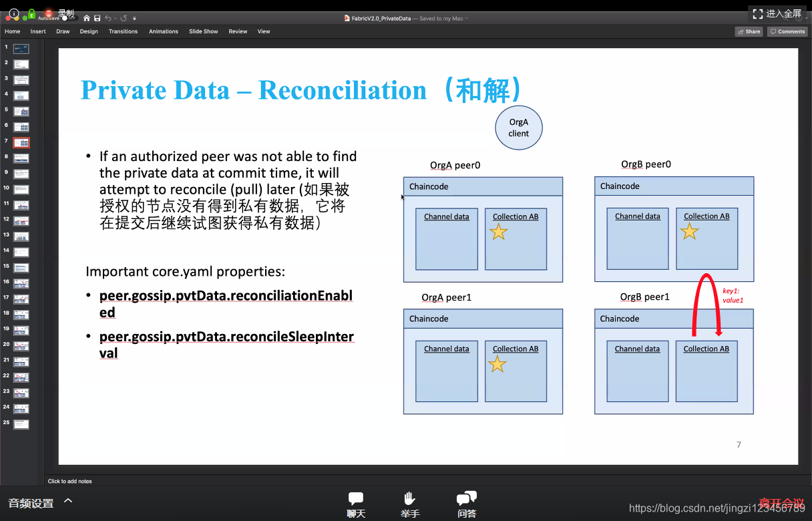Viewport: 812px width, 521px height.
Task: Click 'peer.gossip.pvtData.reconciliationEnabled' bullet text
Action: pyautogui.click(x=226, y=303)
